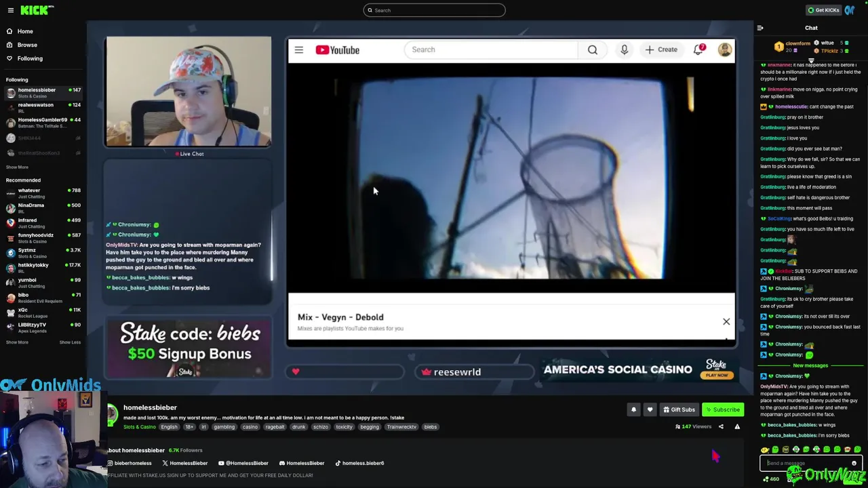This screenshot has height=488, width=868.
Task: Click the 6.7K Followers text
Action: click(185, 450)
